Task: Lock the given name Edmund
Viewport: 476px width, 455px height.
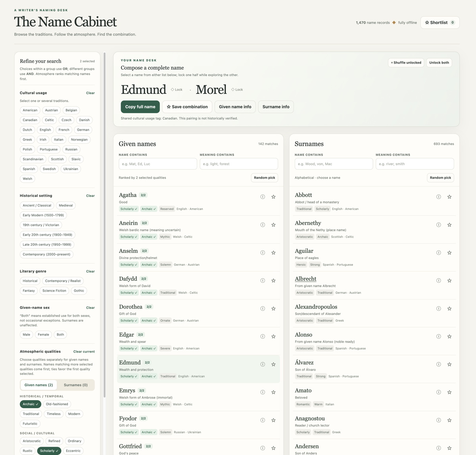Action: tap(177, 90)
